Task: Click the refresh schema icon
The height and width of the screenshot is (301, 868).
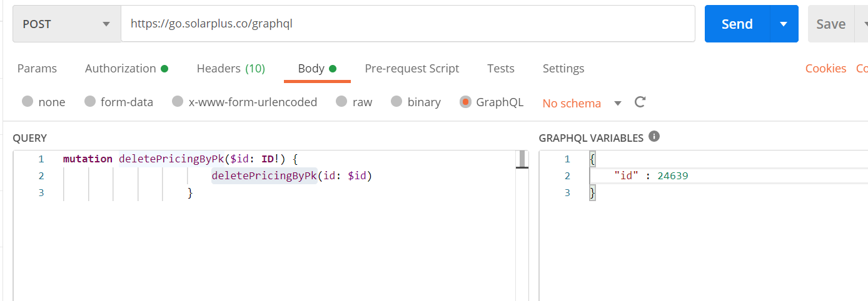Action: 640,102
